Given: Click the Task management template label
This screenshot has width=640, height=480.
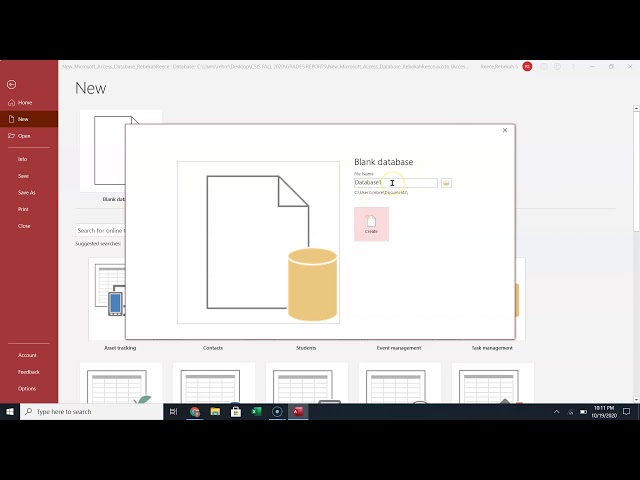Looking at the screenshot, I should 492,348.
